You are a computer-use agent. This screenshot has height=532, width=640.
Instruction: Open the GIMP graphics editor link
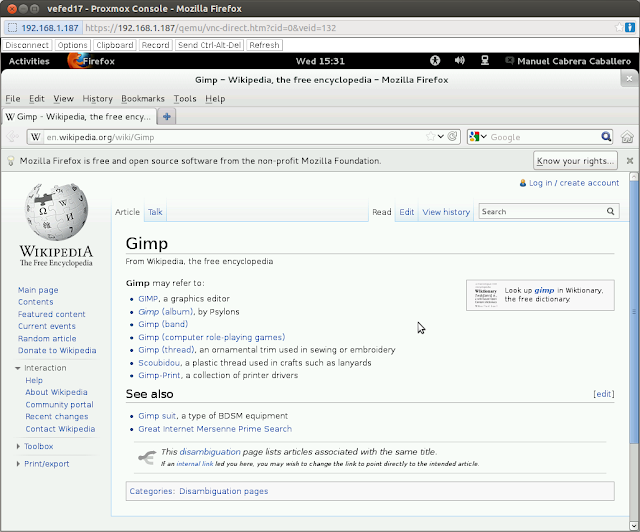click(x=148, y=298)
